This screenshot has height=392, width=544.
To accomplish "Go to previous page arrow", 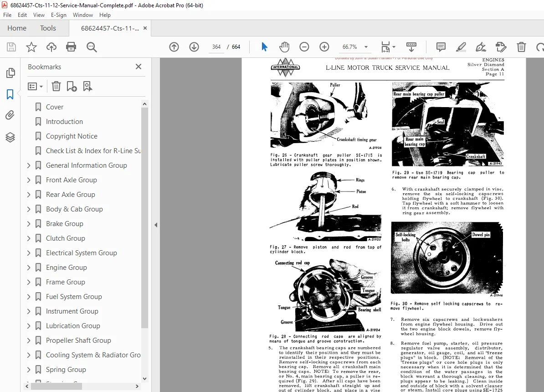I will point(174,47).
